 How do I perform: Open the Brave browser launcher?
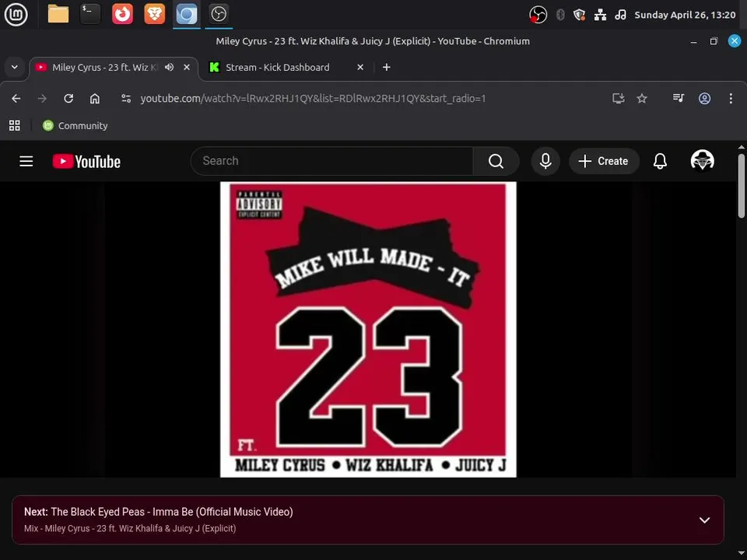(154, 14)
